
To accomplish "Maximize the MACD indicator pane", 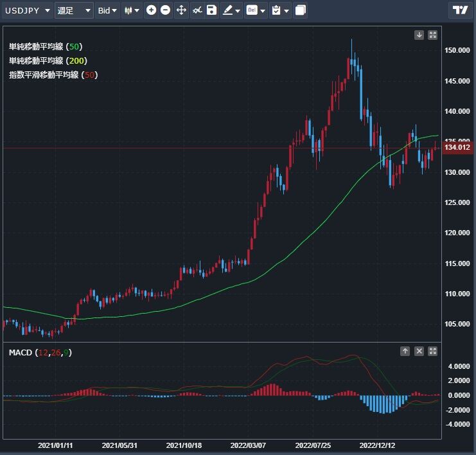I will (x=432, y=351).
